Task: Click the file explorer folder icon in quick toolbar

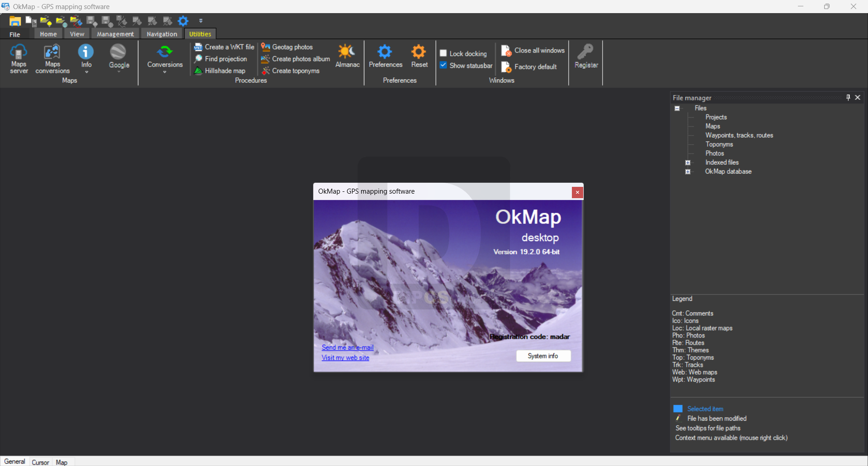Action: coord(15,21)
